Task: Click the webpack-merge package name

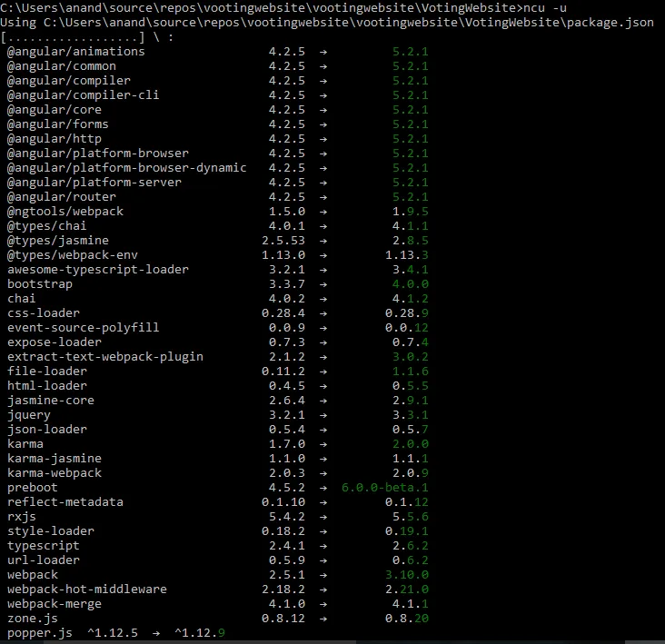Action: [55, 604]
